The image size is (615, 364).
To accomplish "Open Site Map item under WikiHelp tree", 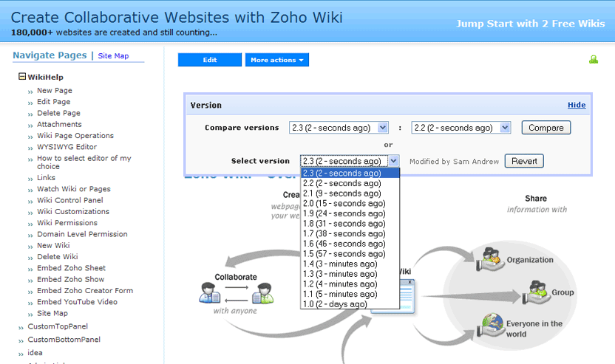I will 52,314.
